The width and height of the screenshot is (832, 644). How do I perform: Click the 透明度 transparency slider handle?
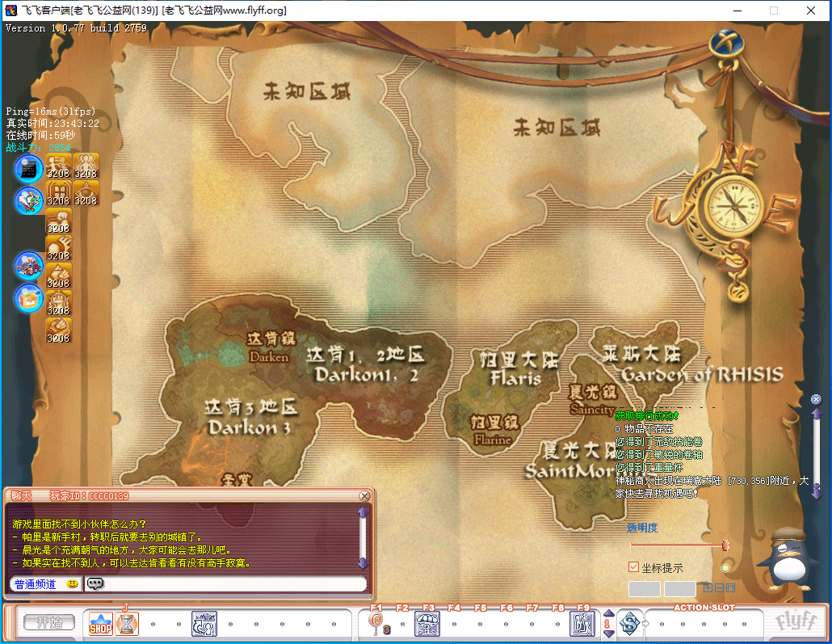coord(725,545)
